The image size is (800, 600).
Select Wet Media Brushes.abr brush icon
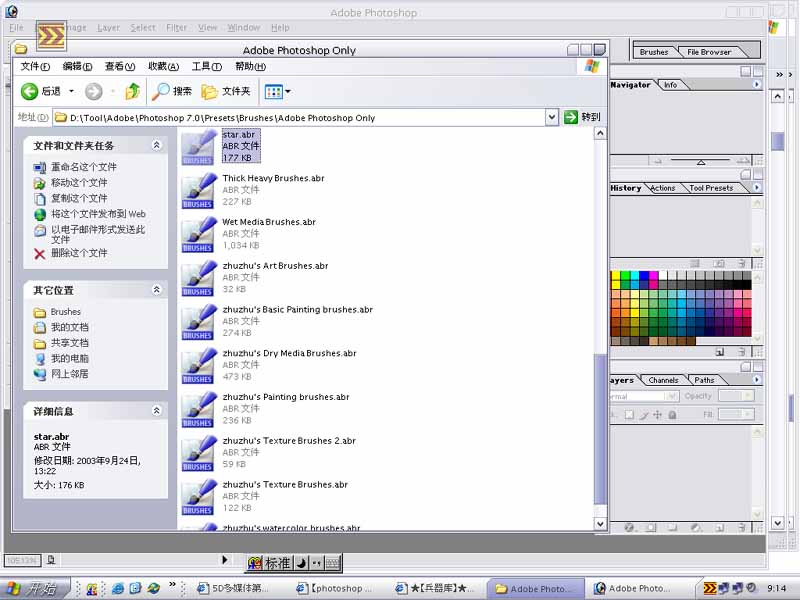tap(198, 235)
